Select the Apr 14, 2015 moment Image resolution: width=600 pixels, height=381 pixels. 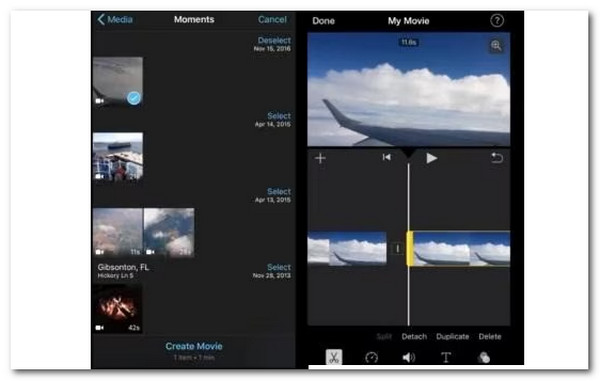point(279,116)
